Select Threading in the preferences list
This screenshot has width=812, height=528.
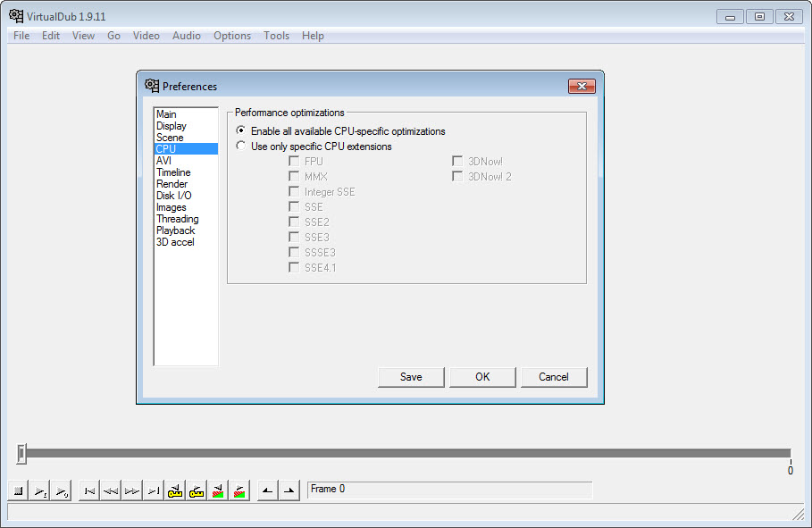(x=186, y=219)
